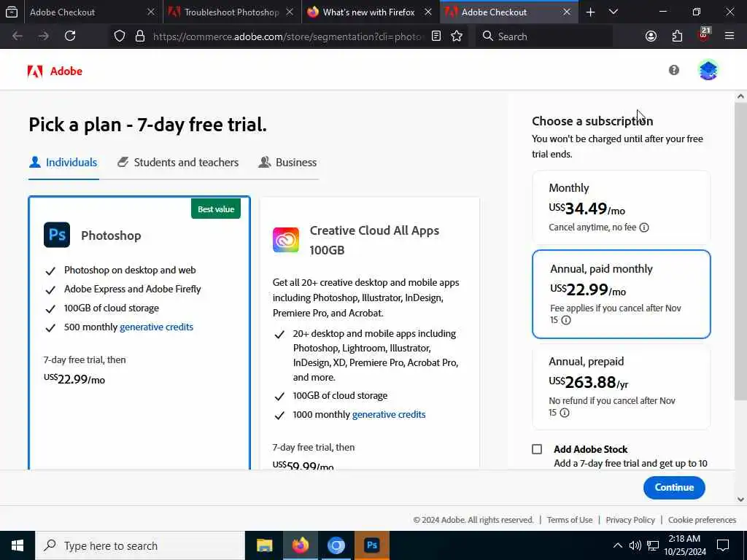Switch to the Individuals tab
Viewport: 747px width, 560px height.
63,163
